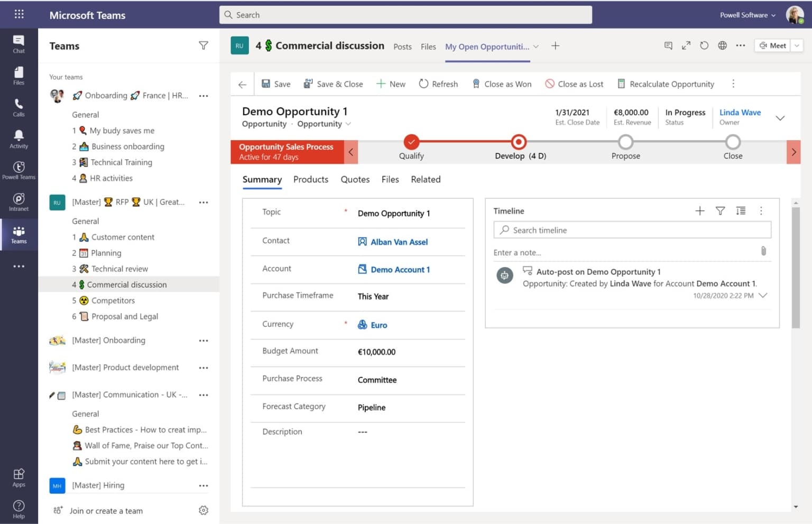The width and height of the screenshot is (812, 524).
Task: Open the Apps icon at bottom left
Action: [x=19, y=475]
